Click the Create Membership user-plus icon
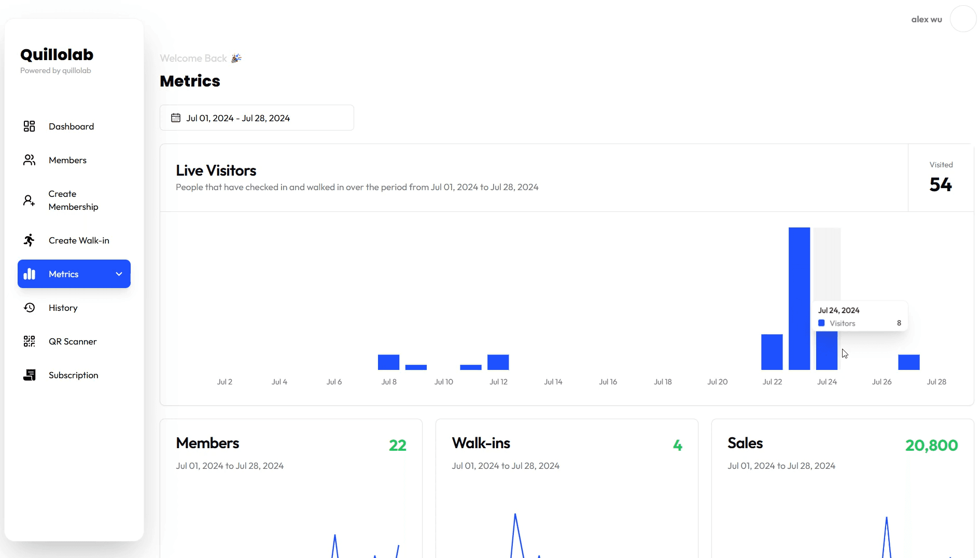 tap(30, 201)
